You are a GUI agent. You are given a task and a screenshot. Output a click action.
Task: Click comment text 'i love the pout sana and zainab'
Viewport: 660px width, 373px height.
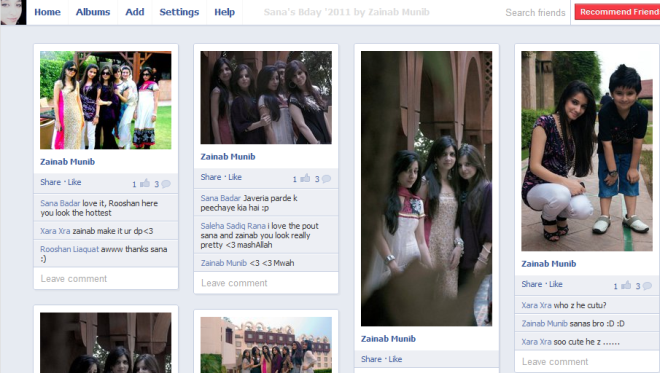click(259, 235)
